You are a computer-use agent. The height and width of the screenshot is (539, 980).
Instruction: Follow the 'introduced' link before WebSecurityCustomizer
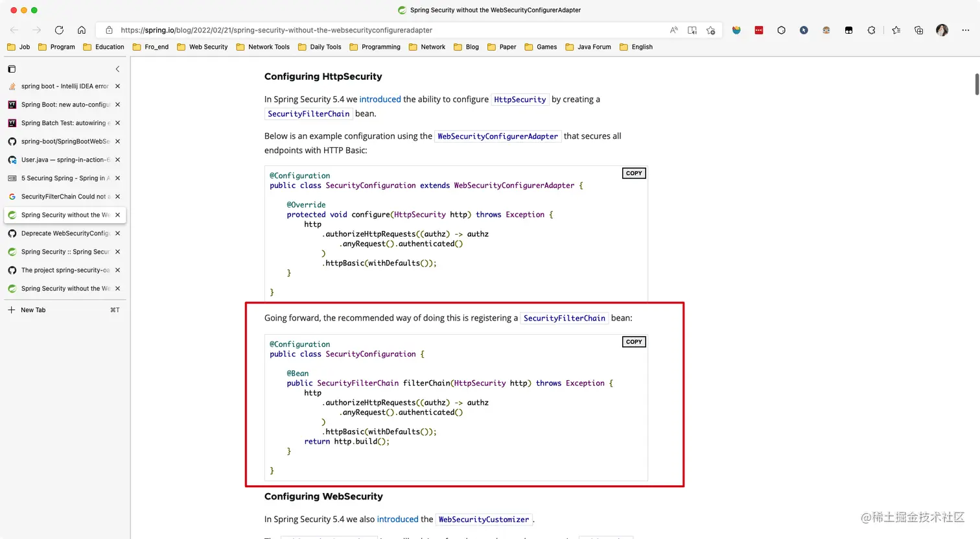[x=398, y=520]
